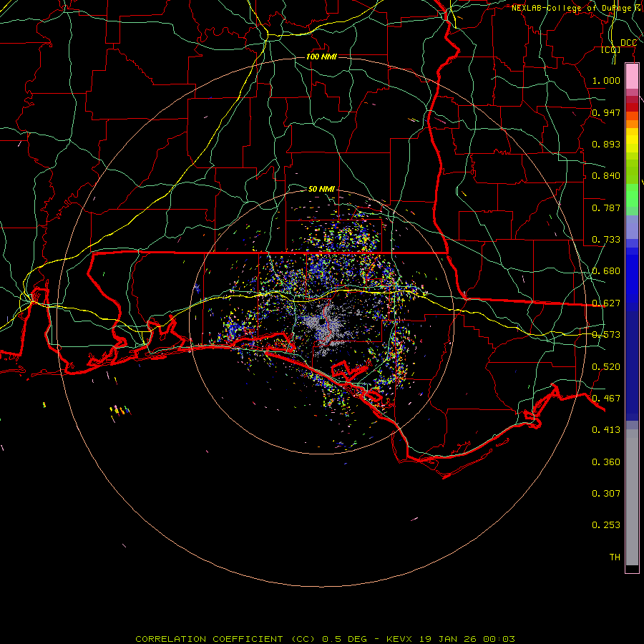Click the 0.360 scale value
The width and height of the screenshot is (644, 644).
(606, 462)
